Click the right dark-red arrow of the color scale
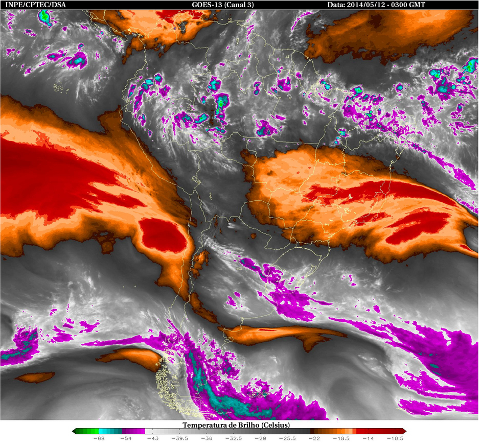Screen dimensions: 479x448 pyautogui.click(x=403, y=432)
